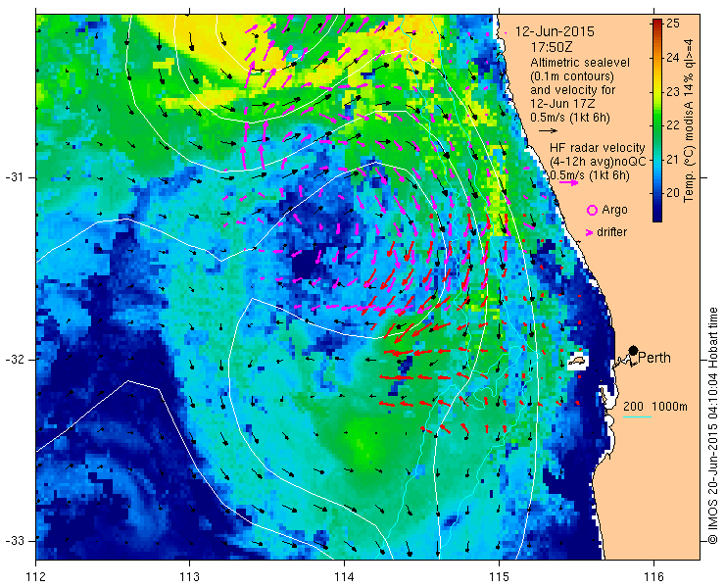The image size is (725, 588).
Task: Click the latitude axis label -32
Action: pos(14,359)
